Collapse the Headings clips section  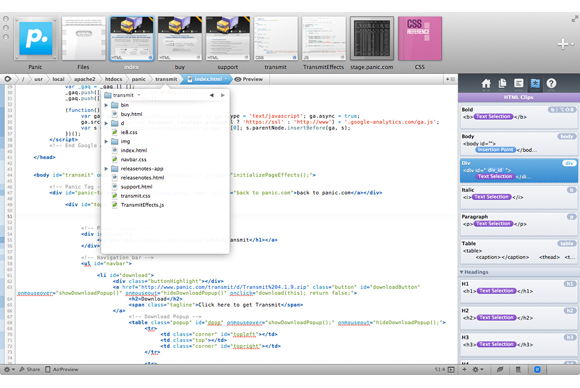tap(462, 272)
